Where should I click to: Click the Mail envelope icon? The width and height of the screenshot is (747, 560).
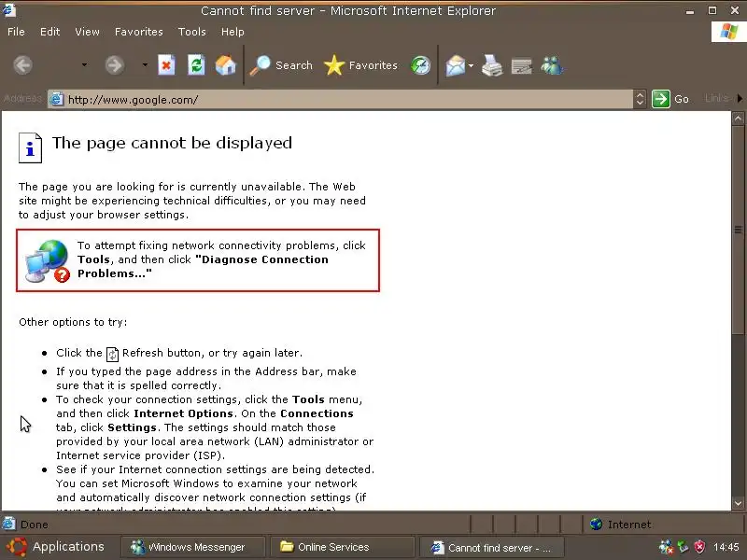456,65
